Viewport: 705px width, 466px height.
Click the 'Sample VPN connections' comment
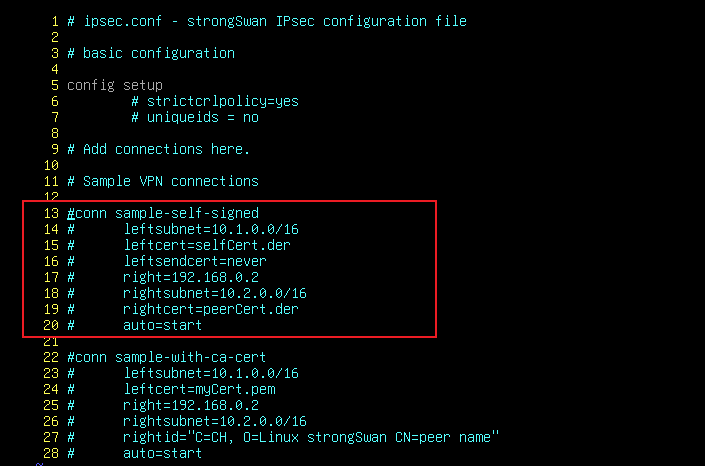point(163,181)
